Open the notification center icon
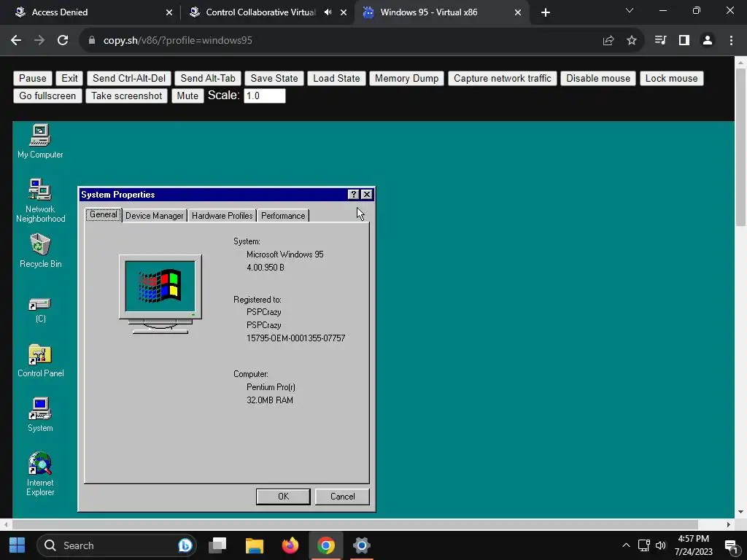The width and height of the screenshot is (747, 560). point(731,546)
